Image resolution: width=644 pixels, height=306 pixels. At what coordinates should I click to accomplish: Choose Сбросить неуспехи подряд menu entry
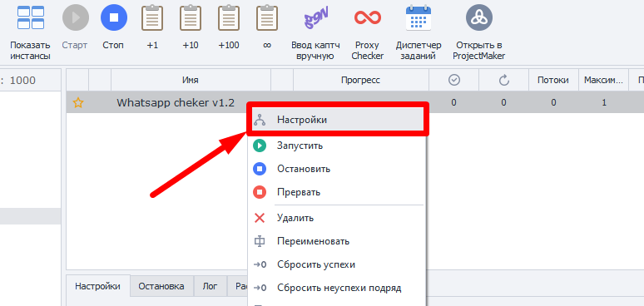click(x=337, y=288)
